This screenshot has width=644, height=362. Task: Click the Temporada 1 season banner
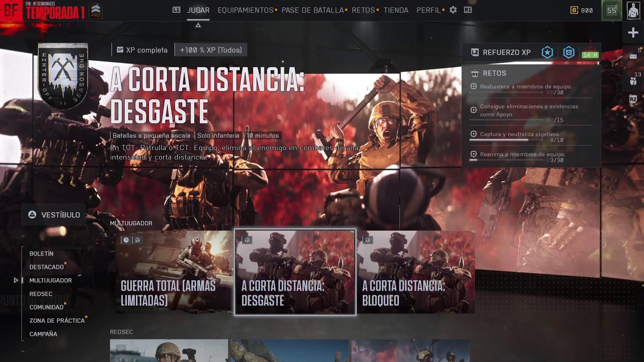point(55,11)
